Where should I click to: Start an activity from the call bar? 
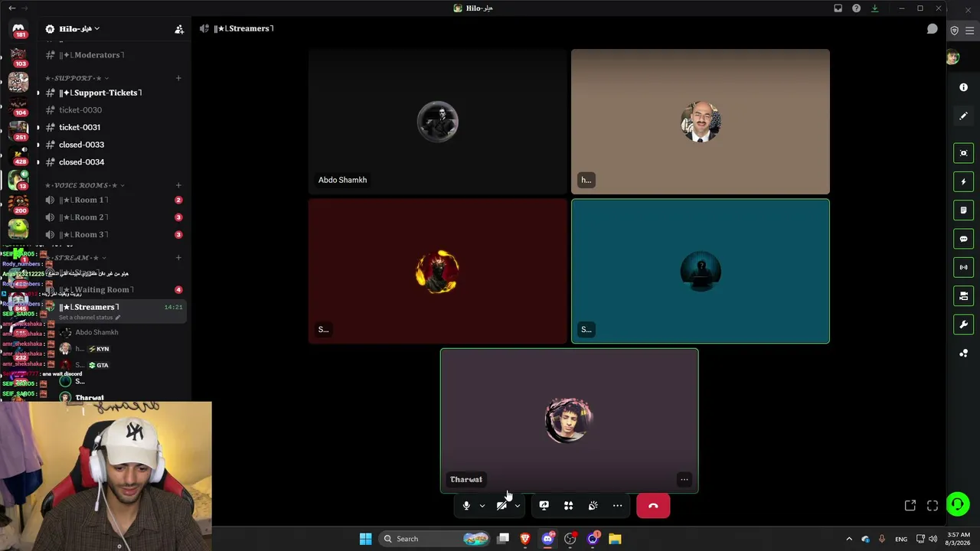pos(568,506)
